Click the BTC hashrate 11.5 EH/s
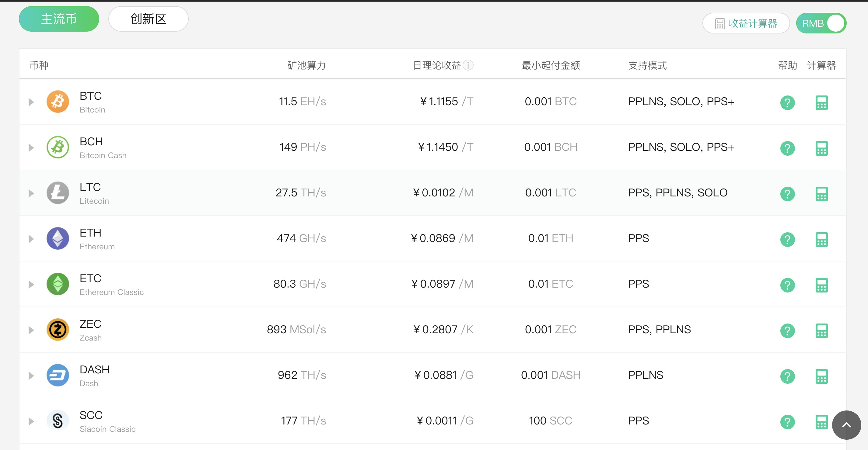This screenshot has width=868, height=450. tap(302, 101)
